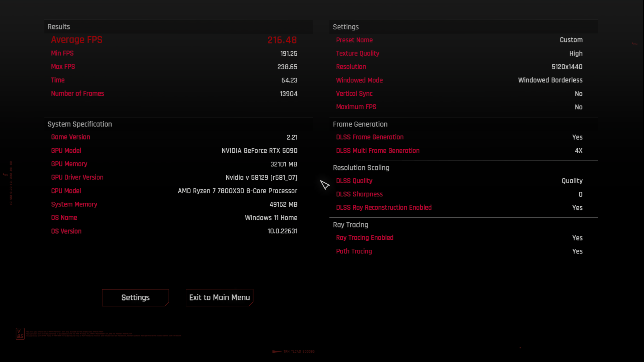Select the System Specification header
The image size is (644, 362).
[x=79, y=124]
